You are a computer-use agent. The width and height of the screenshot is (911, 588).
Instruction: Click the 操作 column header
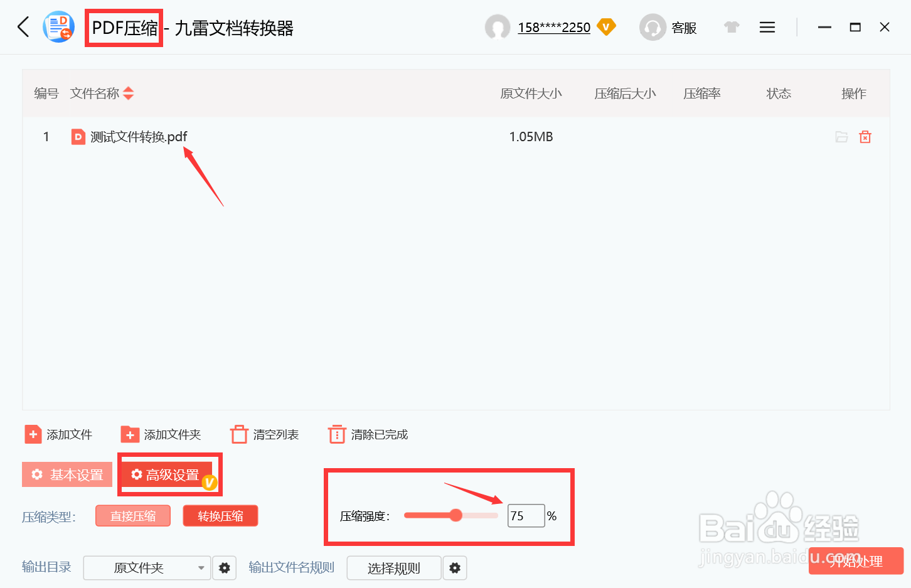pos(854,94)
